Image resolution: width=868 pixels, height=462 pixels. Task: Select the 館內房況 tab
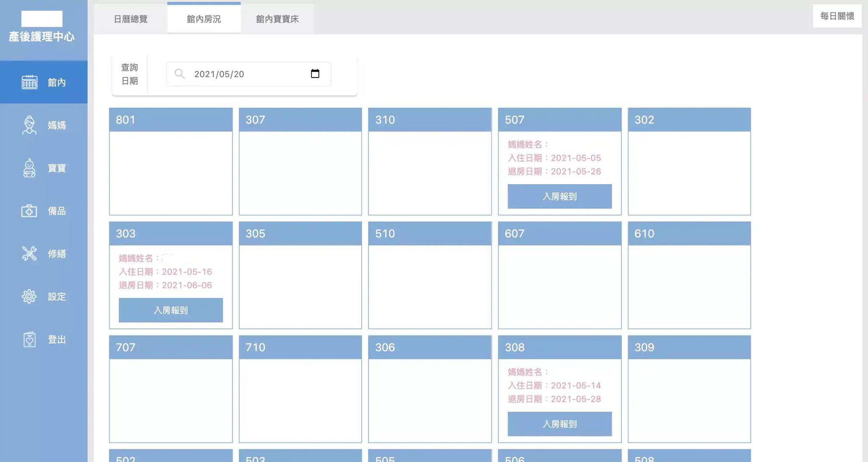204,19
